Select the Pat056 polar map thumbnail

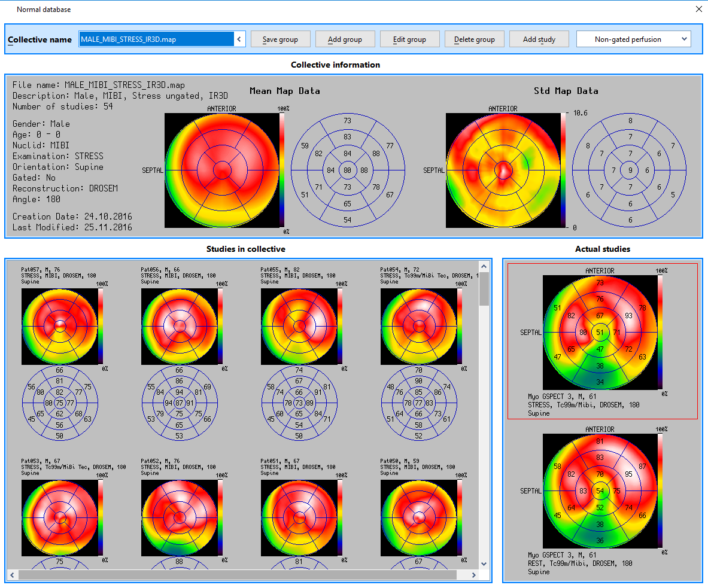(179, 326)
